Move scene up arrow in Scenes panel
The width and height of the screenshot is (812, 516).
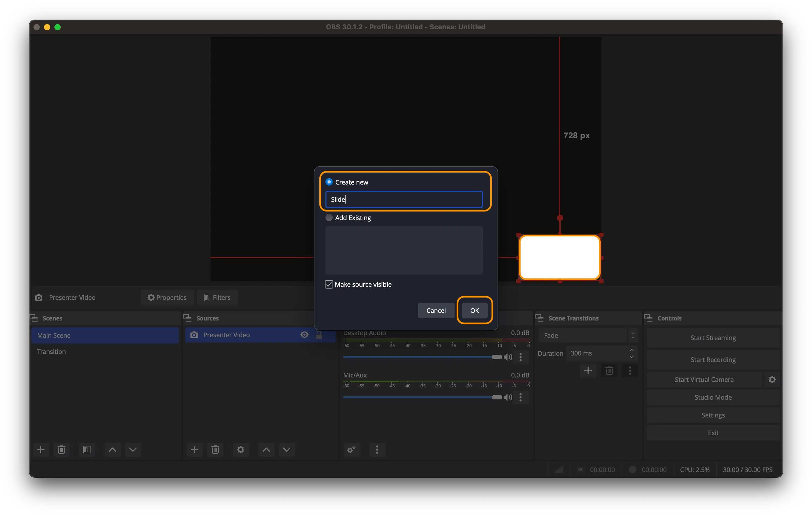[x=112, y=450]
